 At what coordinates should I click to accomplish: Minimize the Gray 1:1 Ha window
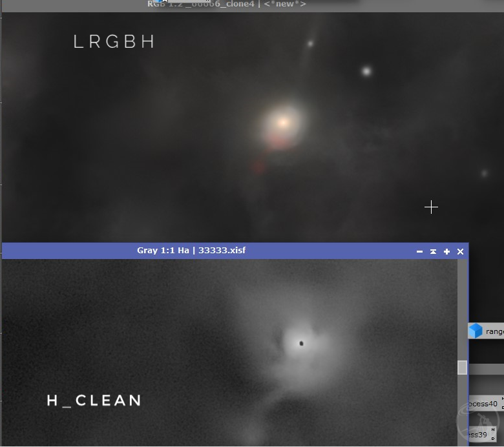pos(419,252)
